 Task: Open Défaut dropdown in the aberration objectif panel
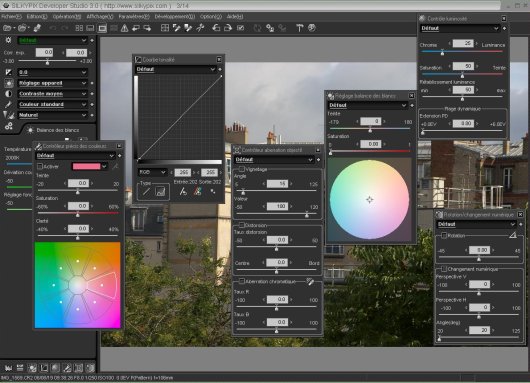coord(274,160)
